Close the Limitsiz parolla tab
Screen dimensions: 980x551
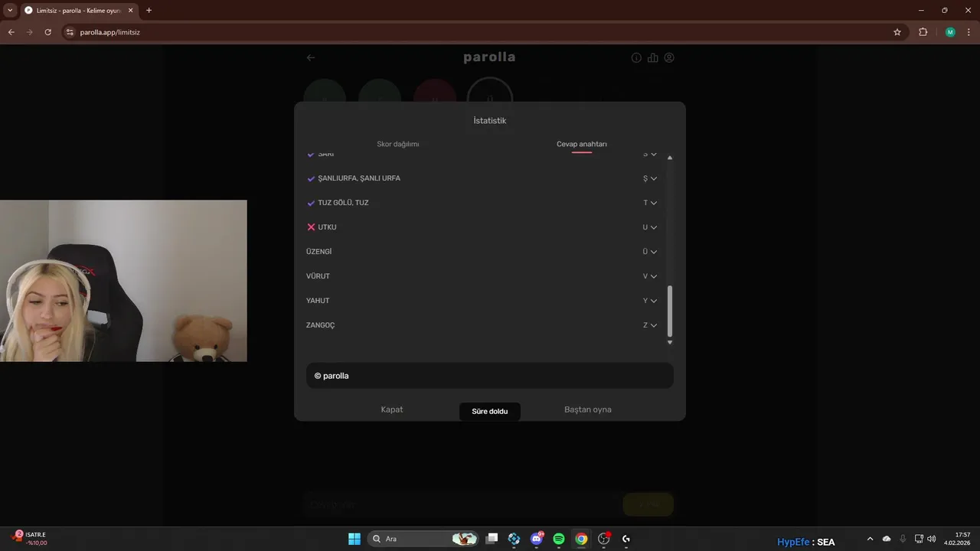[x=130, y=10]
